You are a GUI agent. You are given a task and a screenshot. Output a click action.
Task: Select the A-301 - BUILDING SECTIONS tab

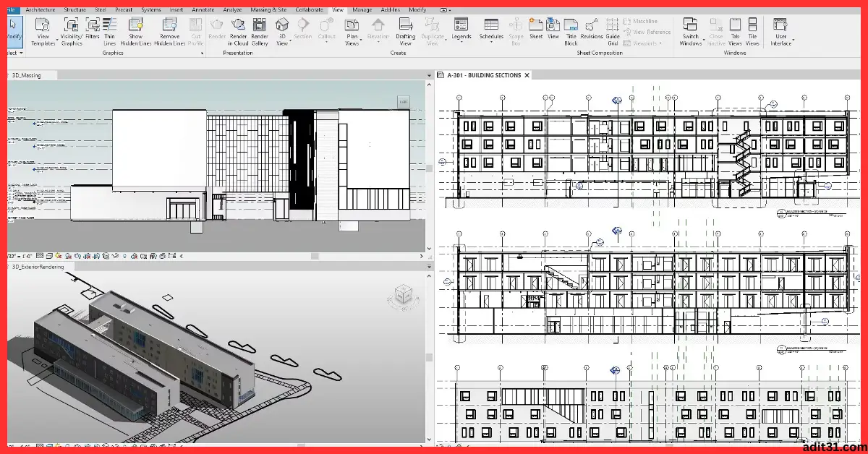[x=484, y=75]
